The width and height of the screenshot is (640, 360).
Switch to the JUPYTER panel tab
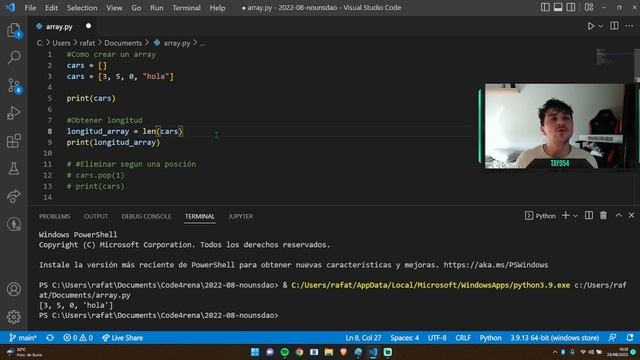tap(240, 216)
